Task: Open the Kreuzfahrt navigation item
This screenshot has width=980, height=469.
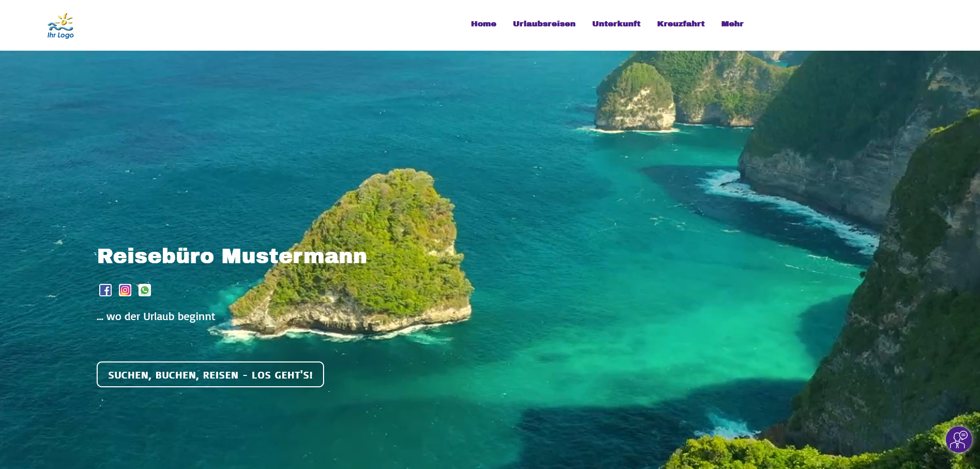Action: (x=681, y=24)
